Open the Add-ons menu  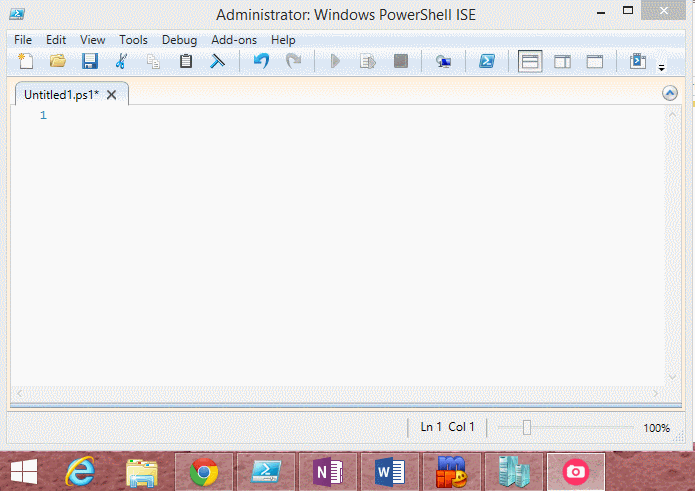pos(234,40)
